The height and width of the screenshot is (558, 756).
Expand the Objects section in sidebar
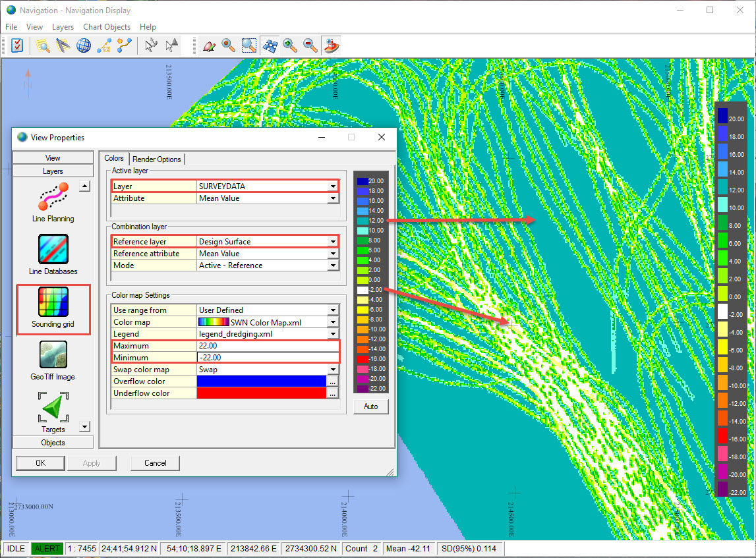coord(53,443)
